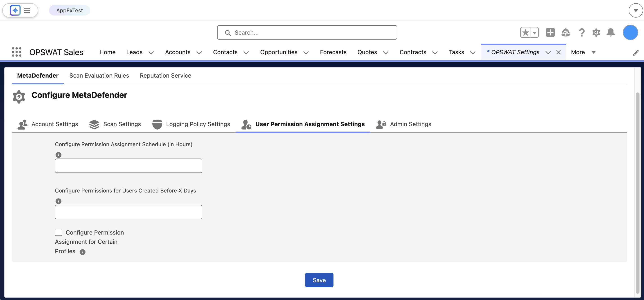Open the App Launcher grid icon
This screenshot has width=644, height=300.
coord(16,52)
